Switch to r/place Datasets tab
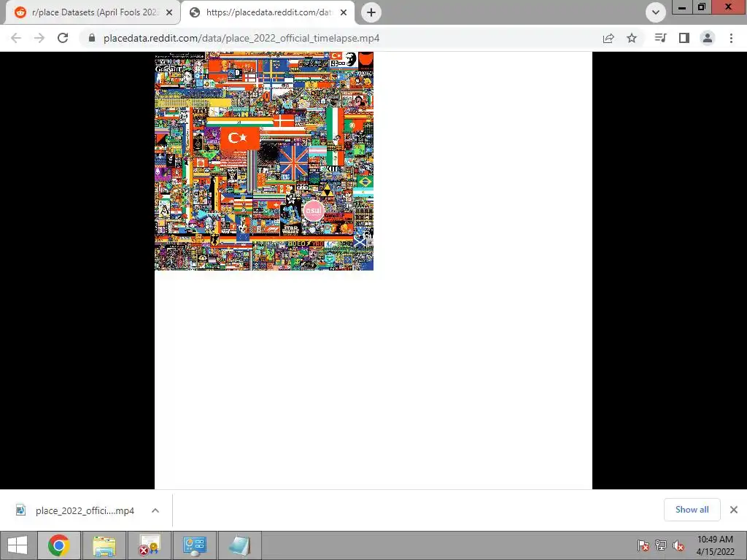747x560 pixels. pos(93,12)
